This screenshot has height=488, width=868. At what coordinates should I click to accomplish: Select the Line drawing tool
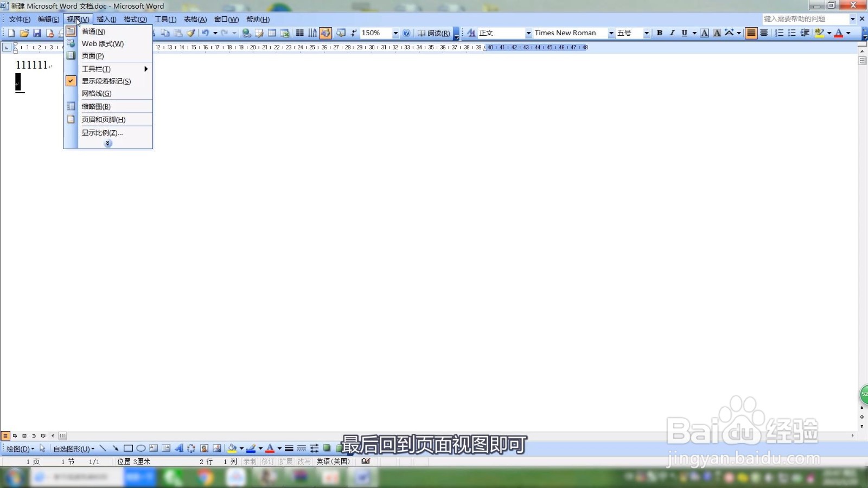pyautogui.click(x=103, y=448)
